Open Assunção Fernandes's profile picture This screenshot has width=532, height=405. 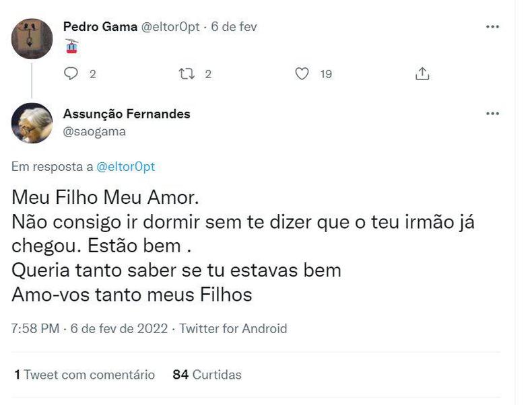coord(32,123)
